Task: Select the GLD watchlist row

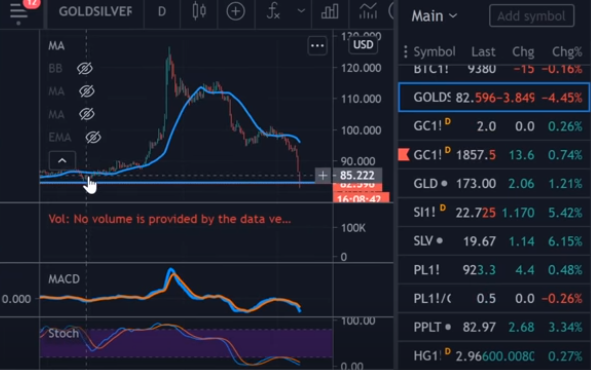Action: [495, 184]
